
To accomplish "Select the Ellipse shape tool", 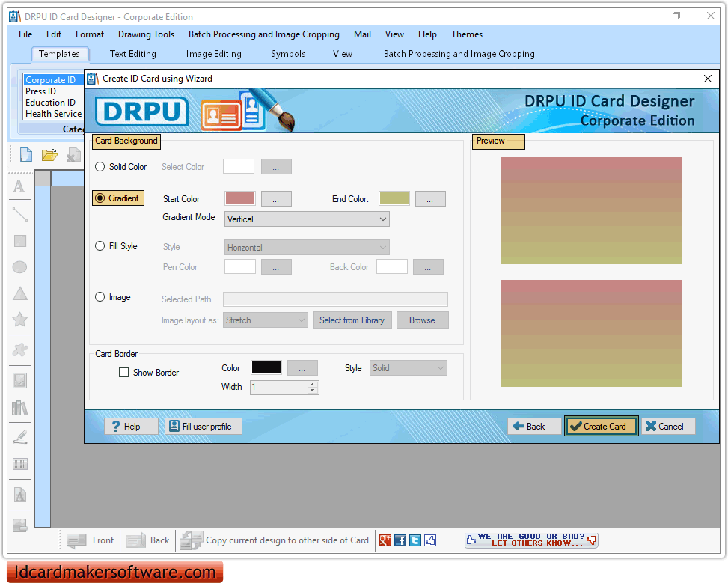I will [x=19, y=266].
